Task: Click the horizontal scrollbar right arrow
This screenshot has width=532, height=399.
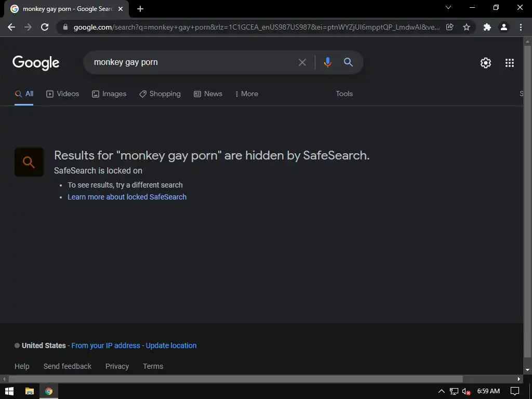Action: coord(519,379)
